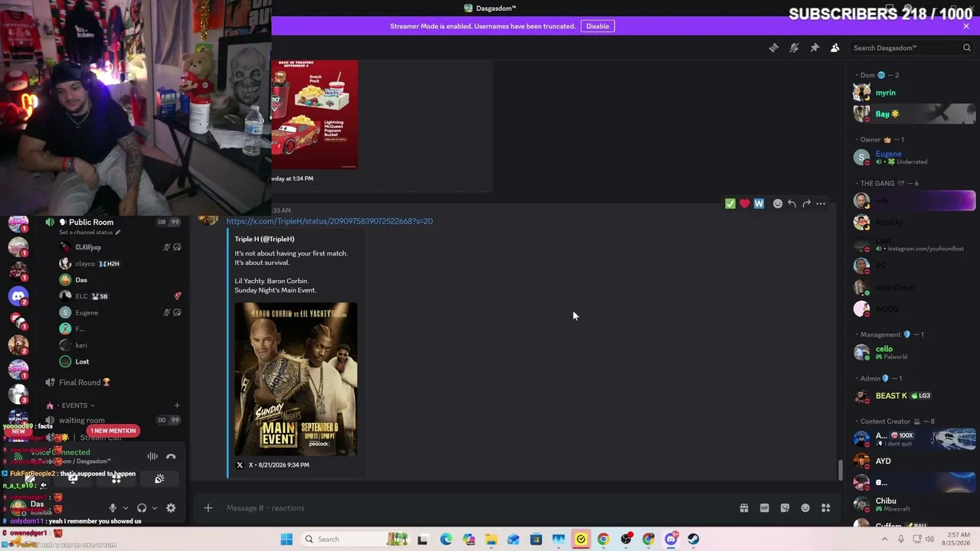This screenshot has width=980, height=551.
Task: React with the green checkmark emoji
Action: [730, 204]
